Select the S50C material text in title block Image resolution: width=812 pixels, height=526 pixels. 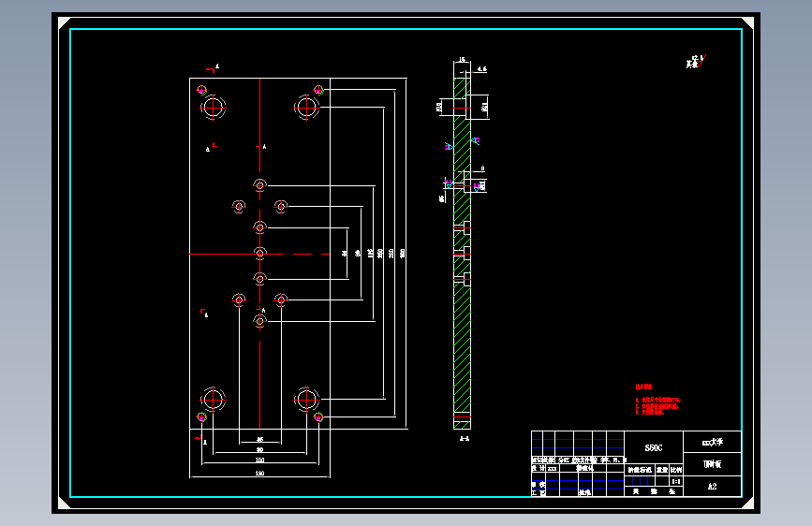tap(653, 447)
